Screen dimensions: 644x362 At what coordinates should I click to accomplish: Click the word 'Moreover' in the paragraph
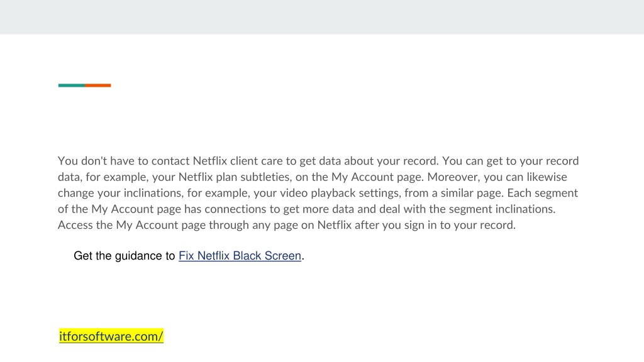pos(453,177)
